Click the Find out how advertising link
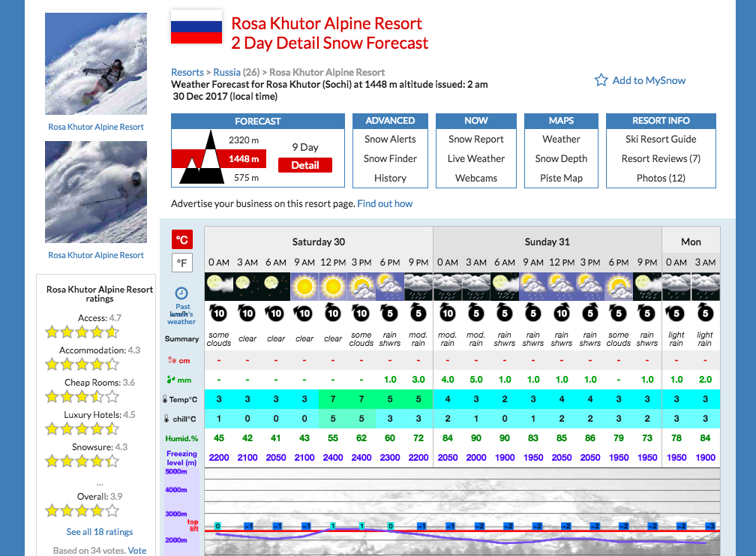The height and width of the screenshot is (556, 756). pyautogui.click(x=385, y=203)
